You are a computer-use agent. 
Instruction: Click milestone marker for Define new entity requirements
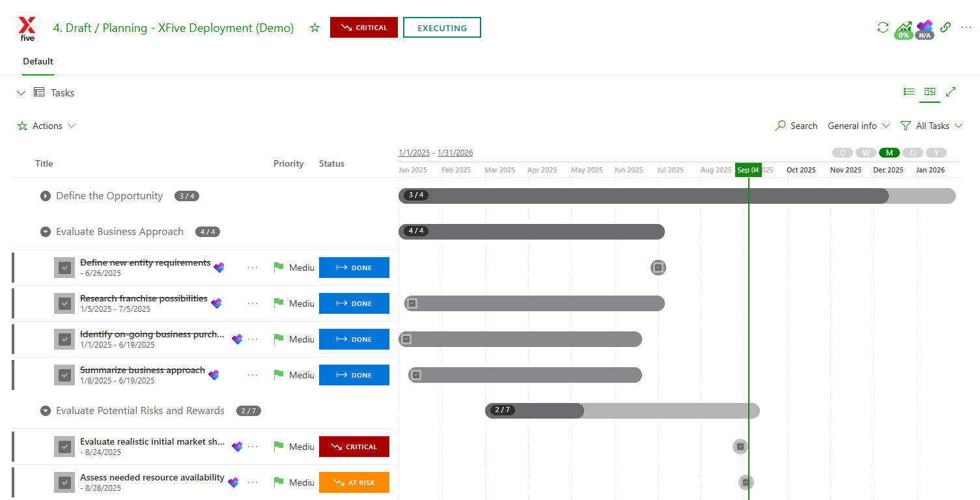tap(658, 268)
